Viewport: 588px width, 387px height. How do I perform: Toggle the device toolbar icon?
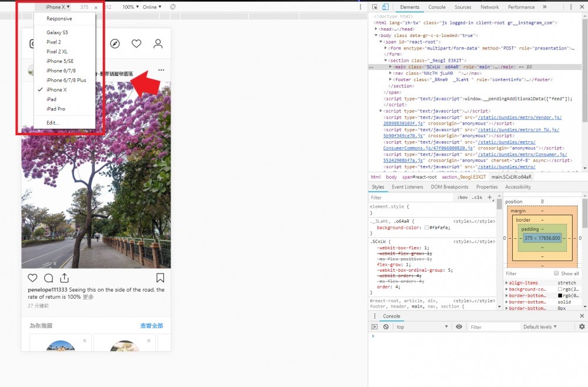[x=385, y=6]
